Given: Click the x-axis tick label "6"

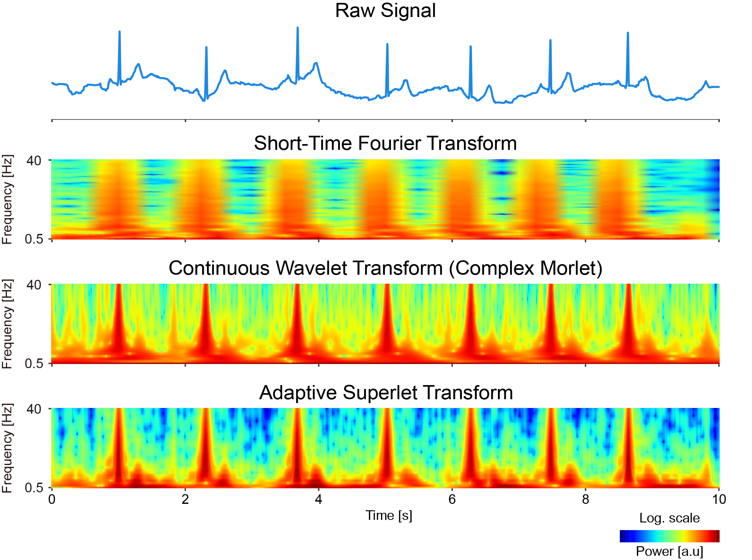Looking at the screenshot, I should 452,499.
